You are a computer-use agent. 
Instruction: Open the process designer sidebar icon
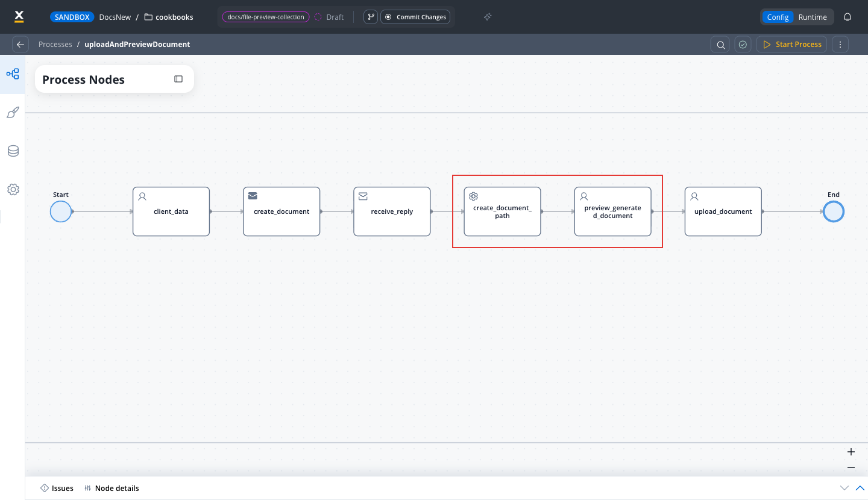click(x=13, y=74)
